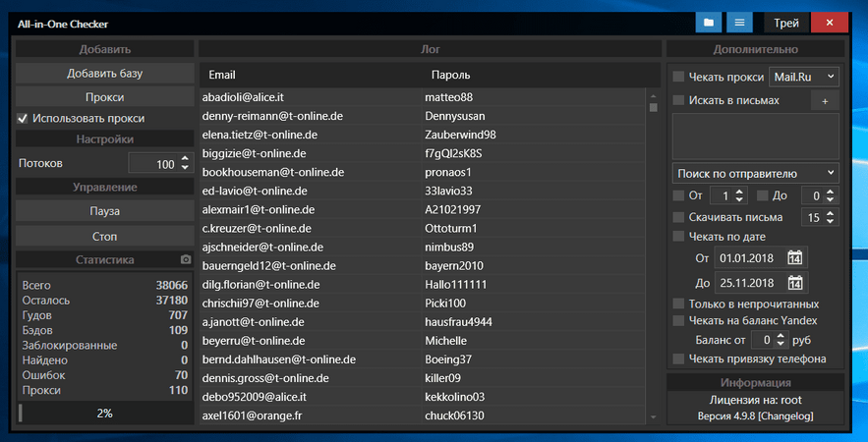Image resolution: width=868 pixels, height=442 pixels.
Task: Enable Чекать прокси checkbox
Action: point(678,77)
